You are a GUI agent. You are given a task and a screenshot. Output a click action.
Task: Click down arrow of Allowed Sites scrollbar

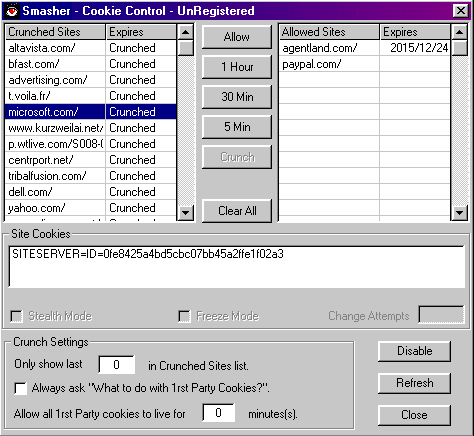click(x=460, y=212)
